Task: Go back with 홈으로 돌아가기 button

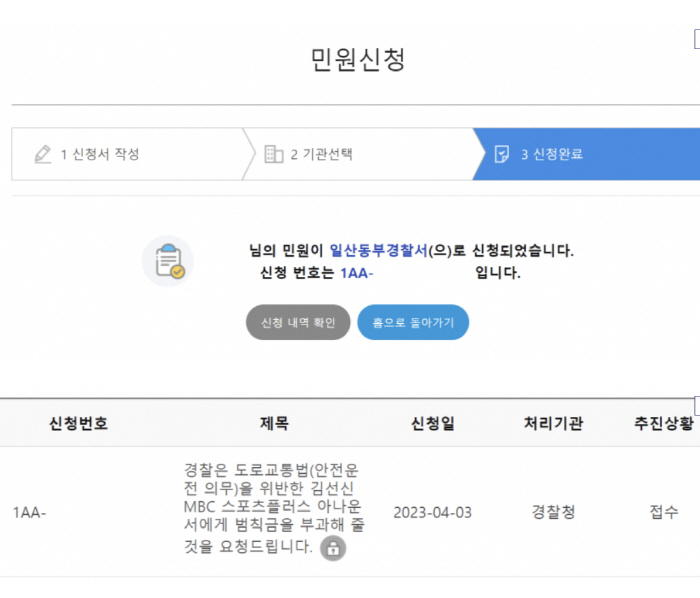Action: (x=413, y=322)
